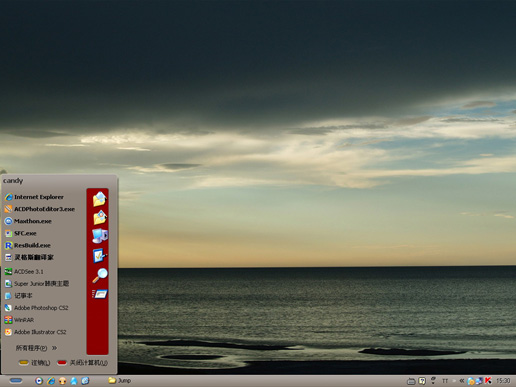
Task: Click the Start button on taskbar
Action: [16, 381]
